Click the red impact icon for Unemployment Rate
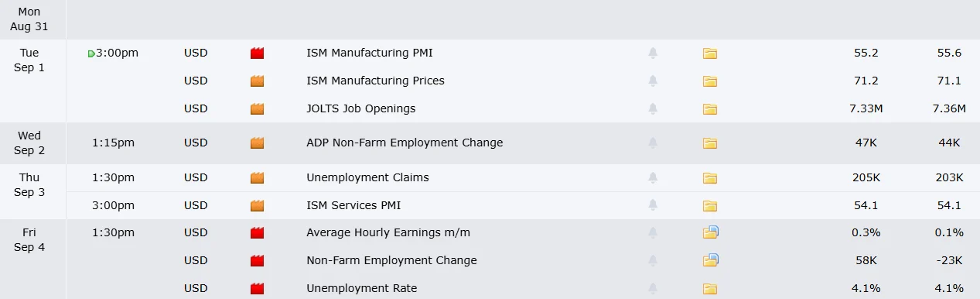 (258, 288)
